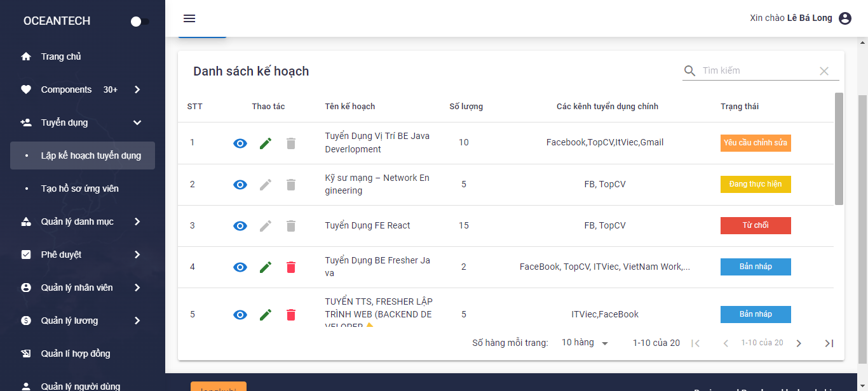The width and height of the screenshot is (868, 391).
Task: Click grey trash icon in FE React row
Action: click(x=291, y=226)
